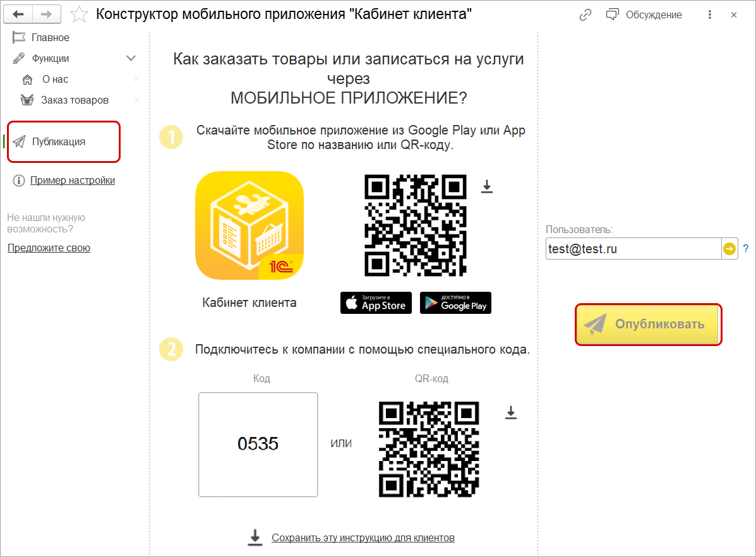
Task: Open the App Store badge
Action: click(376, 303)
